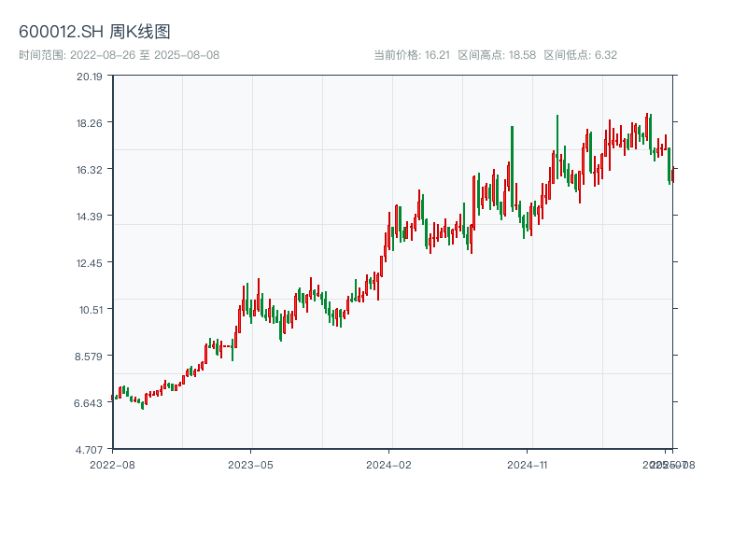Click the range high label 区间高点: 18.58

497,55
